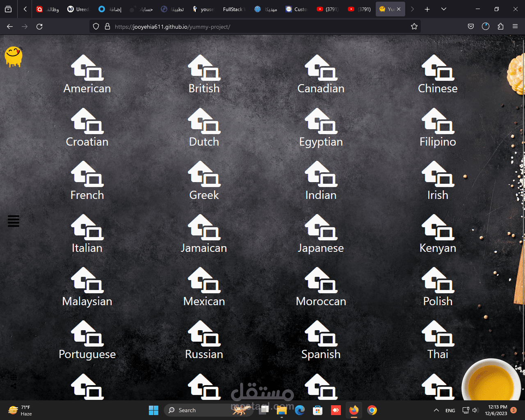Select the Egyptian cuisine label
Image resolution: width=525 pixels, height=420 pixels.
321,142
